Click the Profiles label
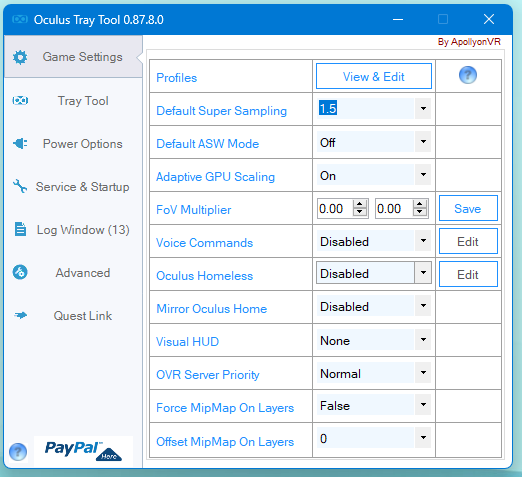Viewport: 522px width, 477px height. [177, 78]
